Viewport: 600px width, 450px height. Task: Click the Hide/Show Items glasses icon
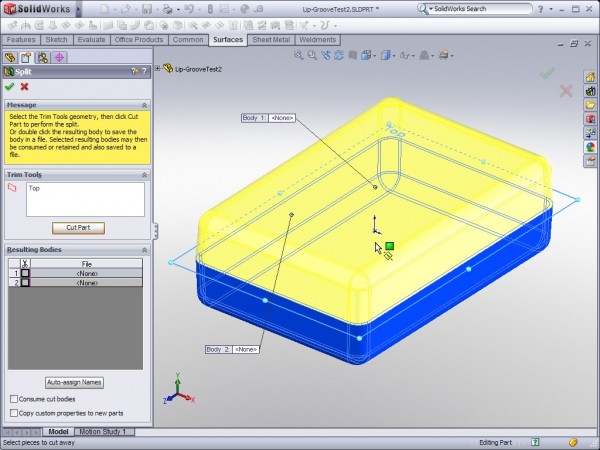pyautogui.click(x=404, y=56)
